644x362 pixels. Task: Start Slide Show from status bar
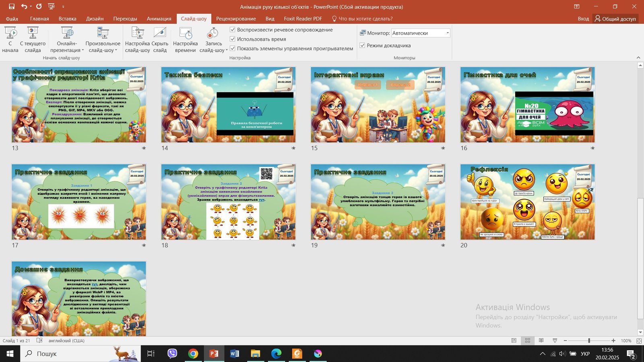[x=555, y=340]
